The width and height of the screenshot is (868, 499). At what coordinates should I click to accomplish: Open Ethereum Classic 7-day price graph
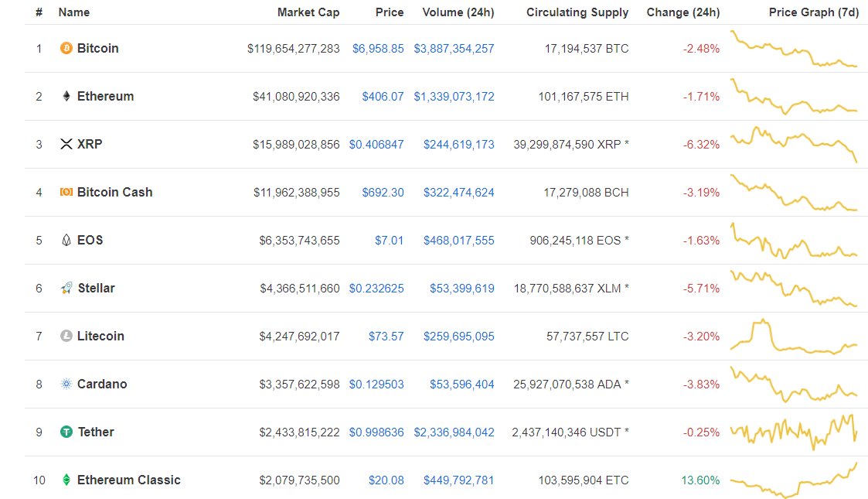coord(794,480)
